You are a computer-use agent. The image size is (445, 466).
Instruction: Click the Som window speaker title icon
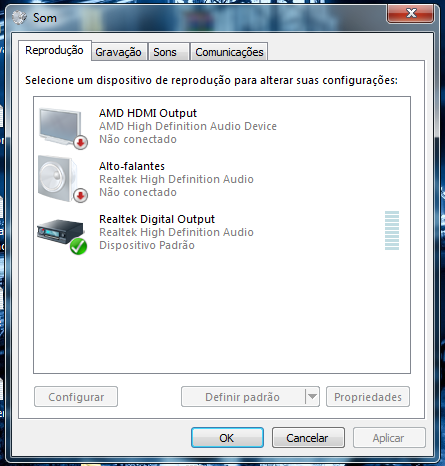[19, 17]
